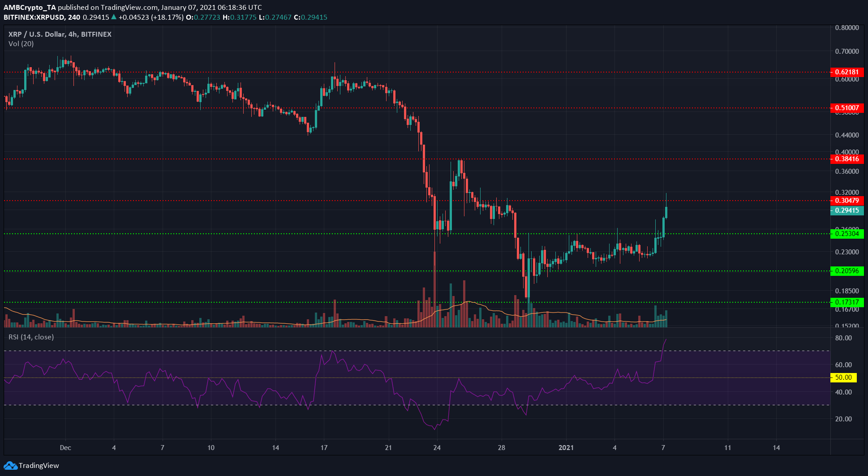Click the 0.44000 price axis tick
Image resolution: width=868 pixels, height=476 pixels.
tap(847, 135)
